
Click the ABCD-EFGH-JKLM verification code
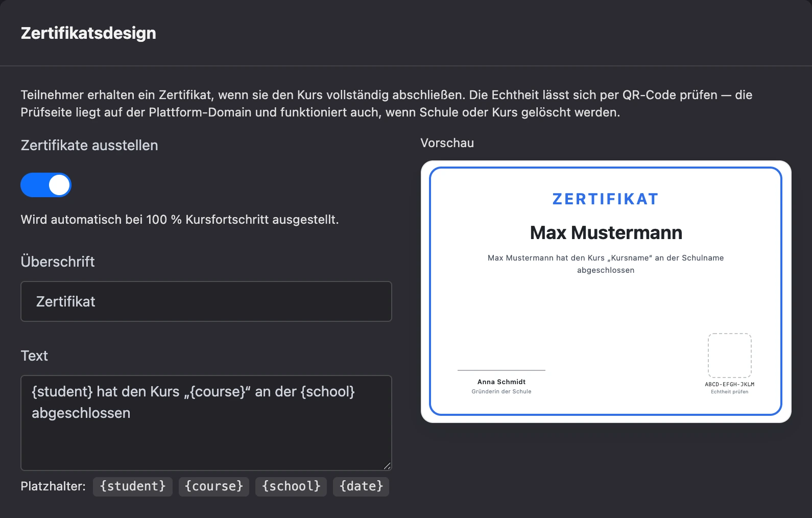pyautogui.click(x=730, y=384)
